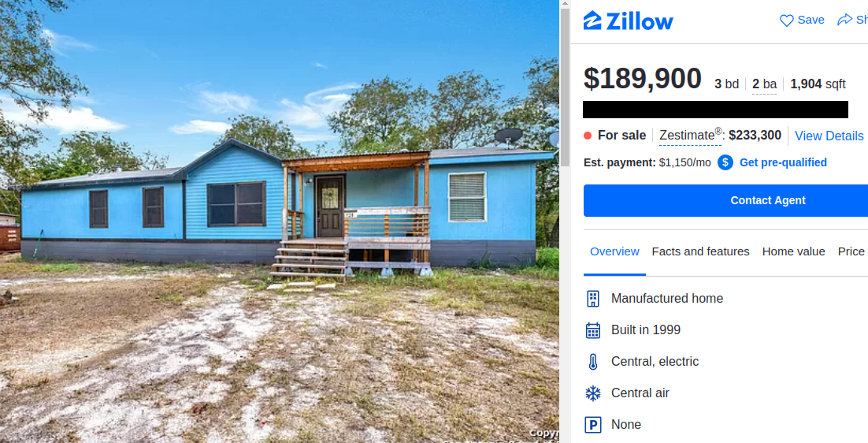Click the Zillow logo
The width and height of the screenshot is (868, 443).
(629, 20)
